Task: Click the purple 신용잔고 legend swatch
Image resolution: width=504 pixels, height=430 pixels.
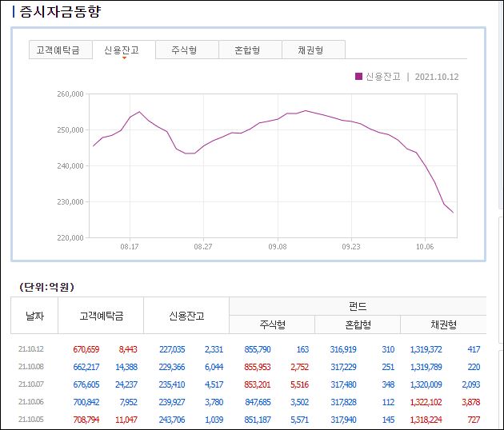Action: tap(358, 77)
